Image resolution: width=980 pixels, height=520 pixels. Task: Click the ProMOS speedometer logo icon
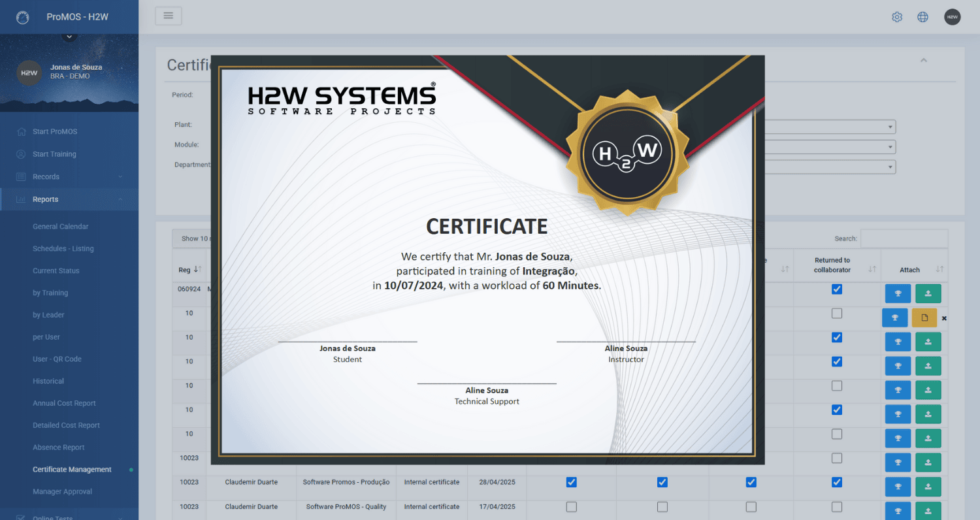[x=23, y=17]
